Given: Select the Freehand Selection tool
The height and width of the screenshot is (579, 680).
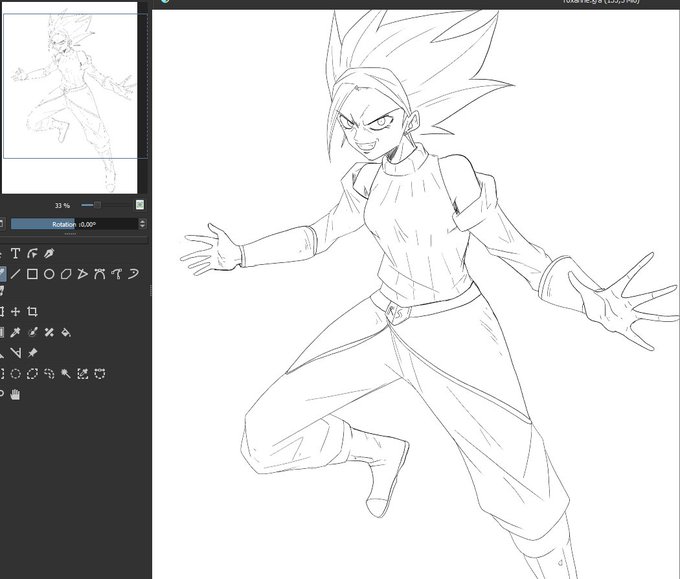Looking at the screenshot, I should point(49,374).
